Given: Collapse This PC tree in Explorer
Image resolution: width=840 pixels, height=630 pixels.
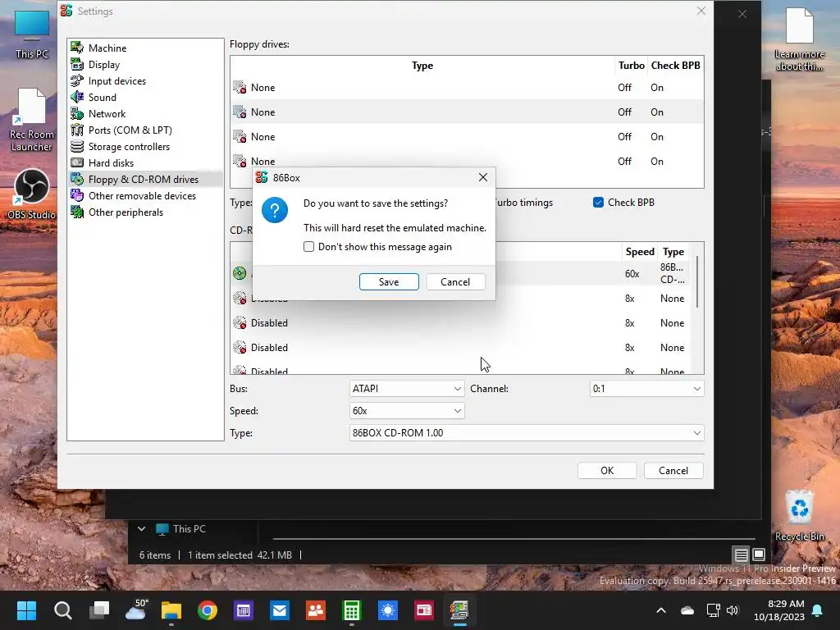Looking at the screenshot, I should point(141,529).
